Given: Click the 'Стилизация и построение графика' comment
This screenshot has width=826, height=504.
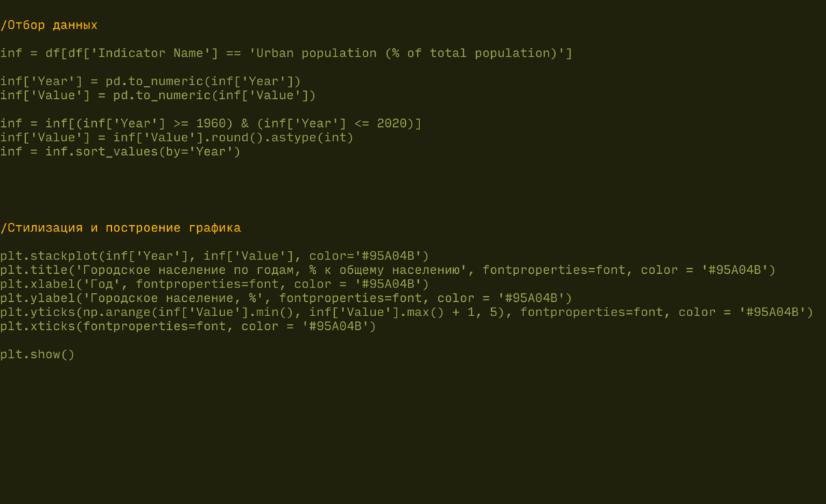Looking at the screenshot, I should (x=120, y=228).
